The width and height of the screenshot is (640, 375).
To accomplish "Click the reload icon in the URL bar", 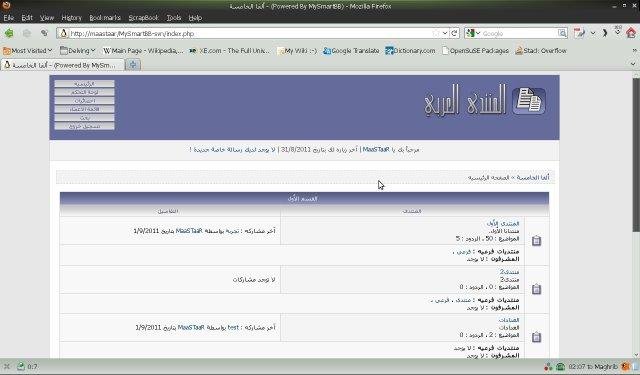I will (x=455, y=33).
